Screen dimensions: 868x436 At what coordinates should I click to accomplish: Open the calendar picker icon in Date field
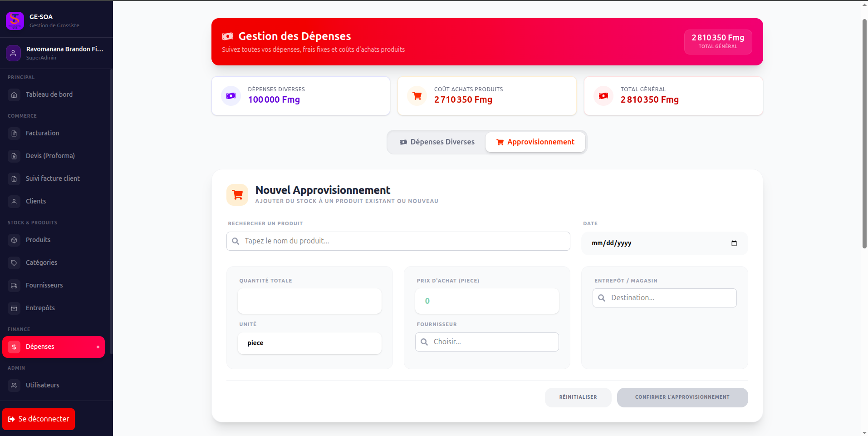734,243
